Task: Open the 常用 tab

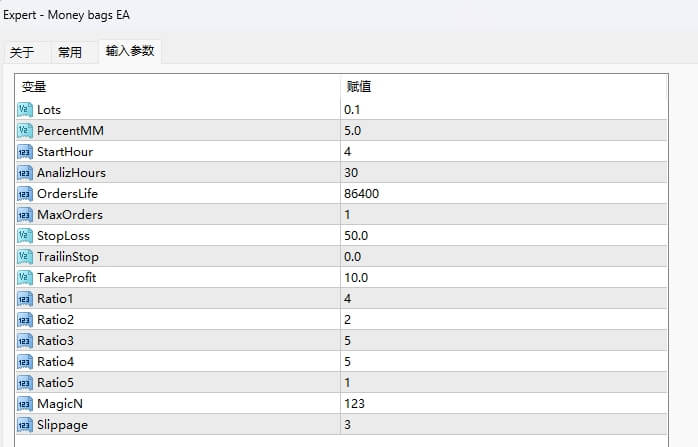Action: [x=70, y=52]
